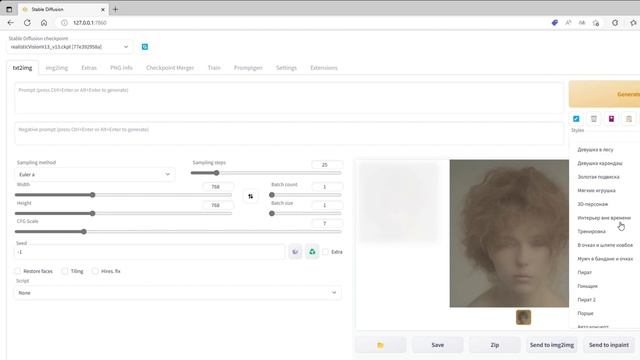This screenshot has height=360, width=640.
Task: Click the Generate button
Action: click(x=604, y=94)
